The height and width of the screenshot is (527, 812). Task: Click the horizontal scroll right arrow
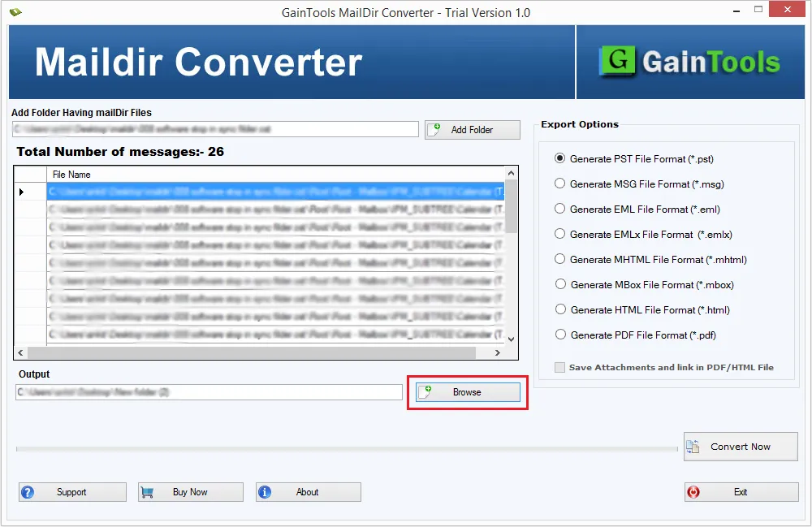(497, 352)
